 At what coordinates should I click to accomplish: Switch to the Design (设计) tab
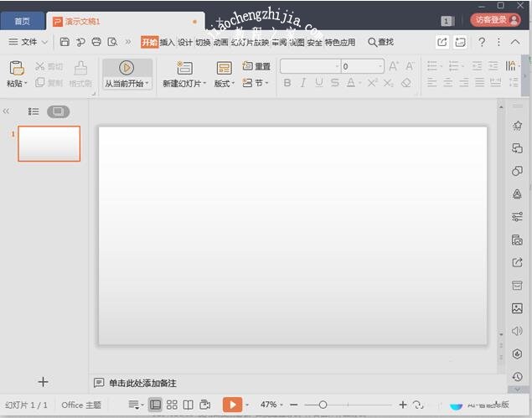click(x=185, y=42)
